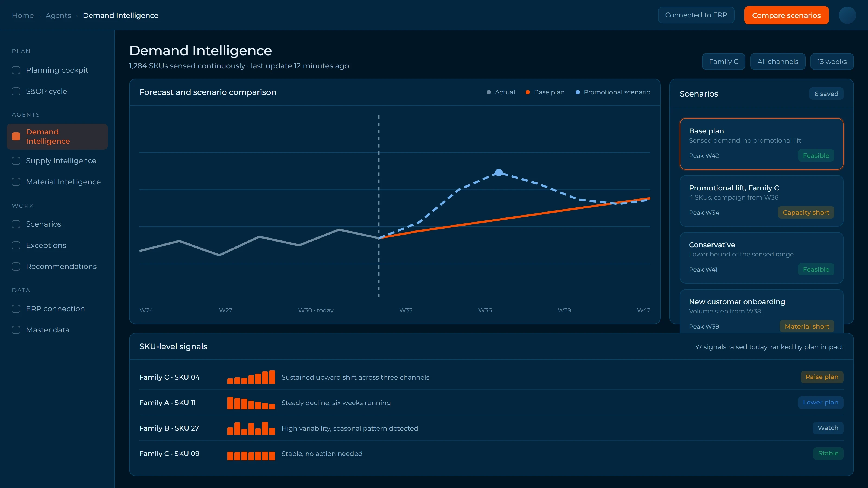Open the Family C filter
The width and height of the screenshot is (868, 488).
(x=723, y=62)
